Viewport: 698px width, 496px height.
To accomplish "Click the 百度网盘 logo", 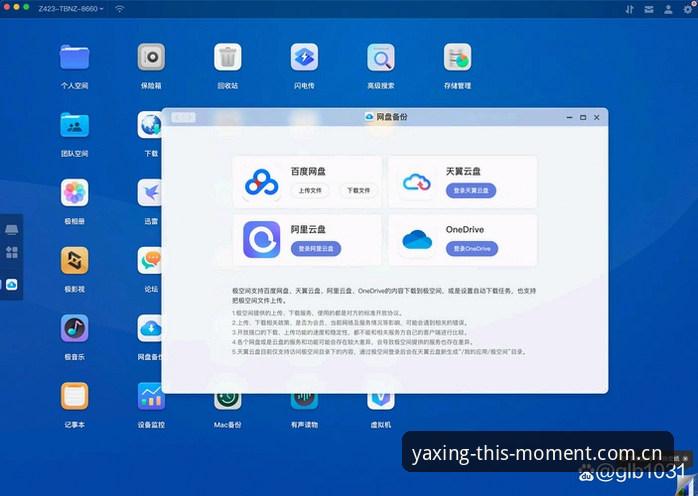I will tap(262, 183).
